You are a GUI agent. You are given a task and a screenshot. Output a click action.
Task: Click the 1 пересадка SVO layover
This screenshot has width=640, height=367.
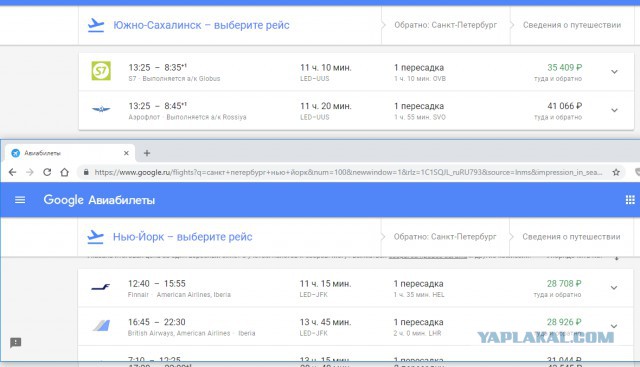(x=420, y=111)
